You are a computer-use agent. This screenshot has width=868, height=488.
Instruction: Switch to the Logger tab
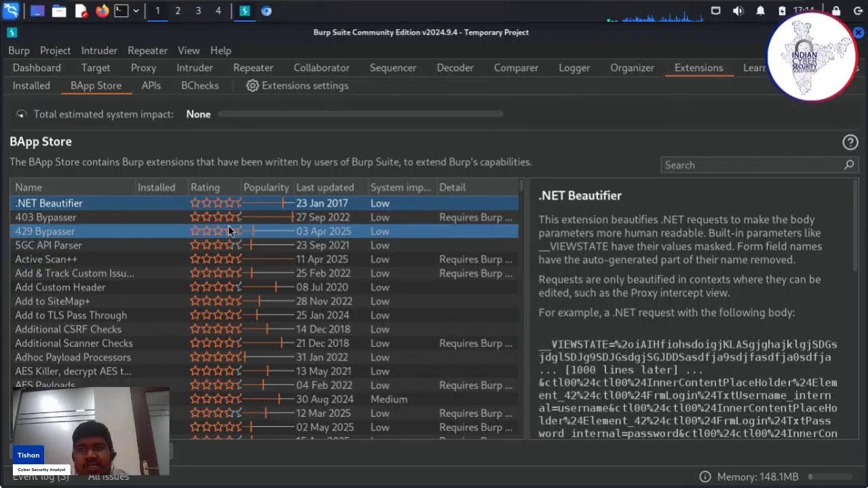[574, 68]
